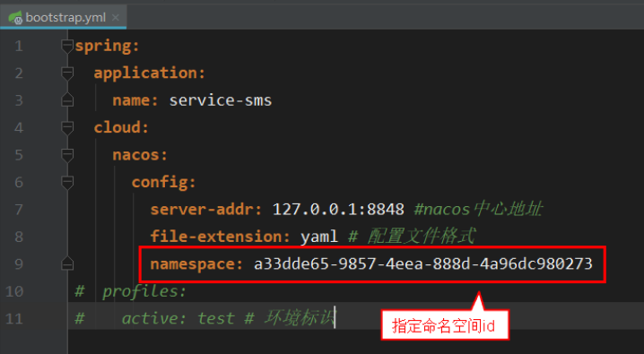Click line number 8 in gutter
644x354 pixels.
(x=19, y=237)
